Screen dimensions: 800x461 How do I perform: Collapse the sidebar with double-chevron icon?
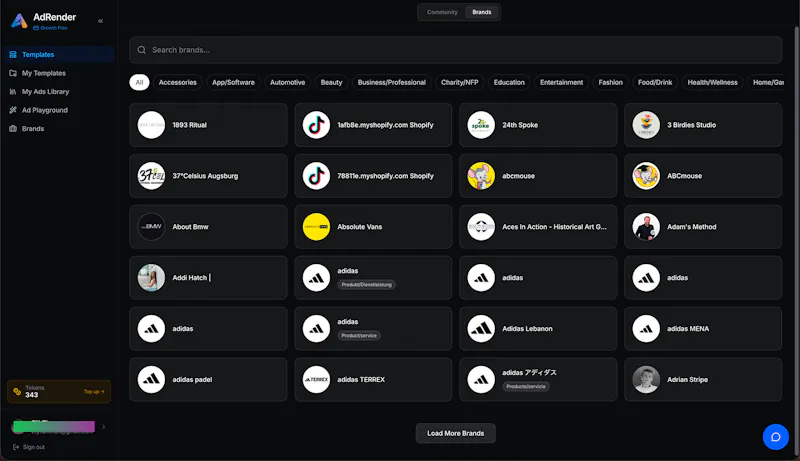[101, 21]
